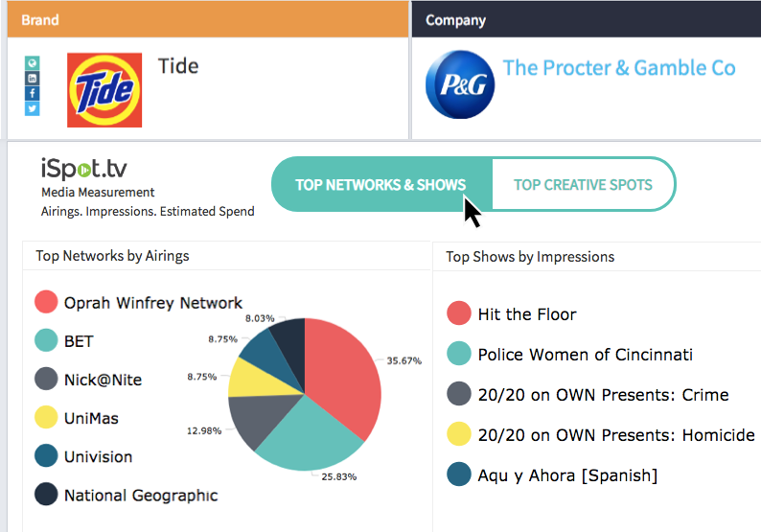Select Hit the Floor show entry
761x532 pixels.
pyautogui.click(x=526, y=314)
